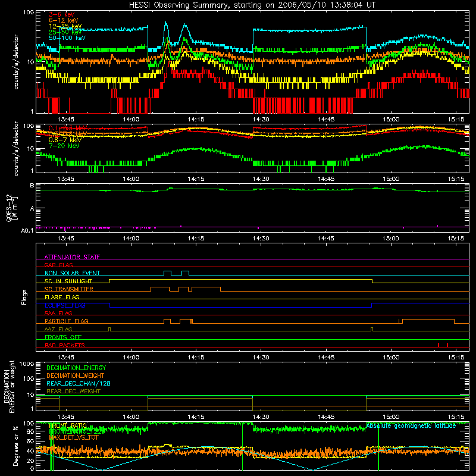Click the DECIMATION ENERGY or weight axis label
Image resolution: width=476 pixels, height=476 pixels.
point(10,386)
